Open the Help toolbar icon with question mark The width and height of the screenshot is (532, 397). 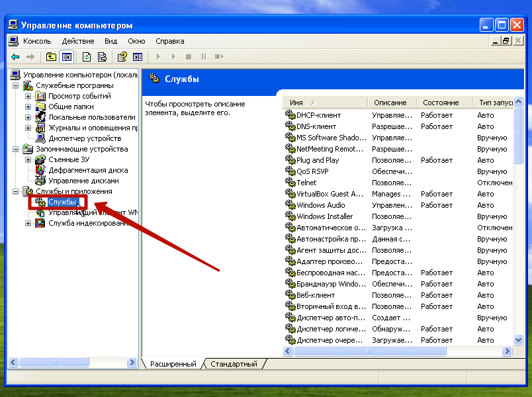pyautogui.click(x=122, y=57)
